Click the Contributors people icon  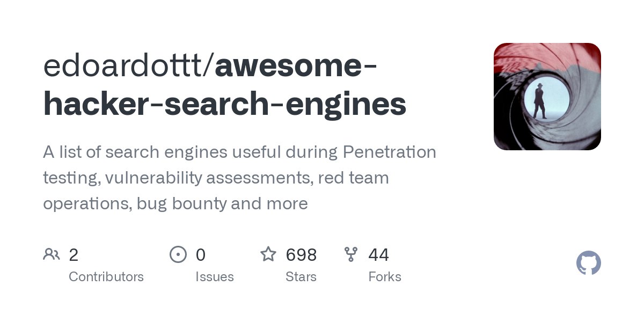click(x=52, y=254)
